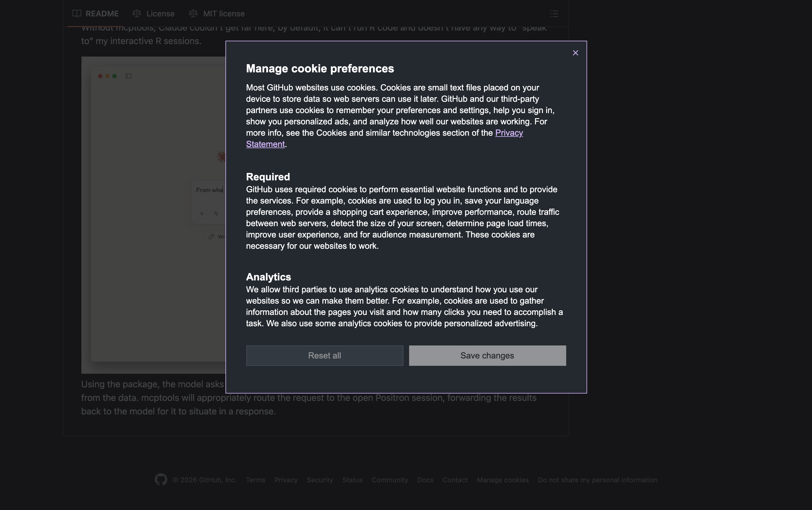Open the README outline list icon
This screenshot has height=510, width=812.
[554, 14]
